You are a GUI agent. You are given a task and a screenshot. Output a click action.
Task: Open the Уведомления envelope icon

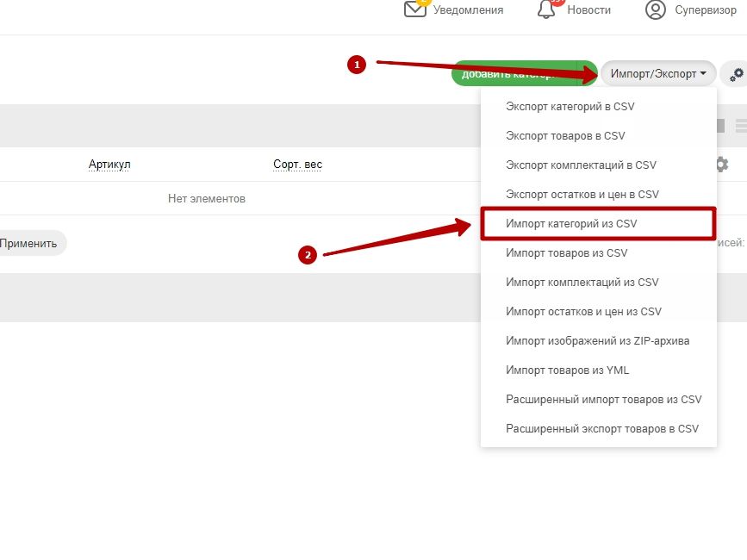click(415, 9)
